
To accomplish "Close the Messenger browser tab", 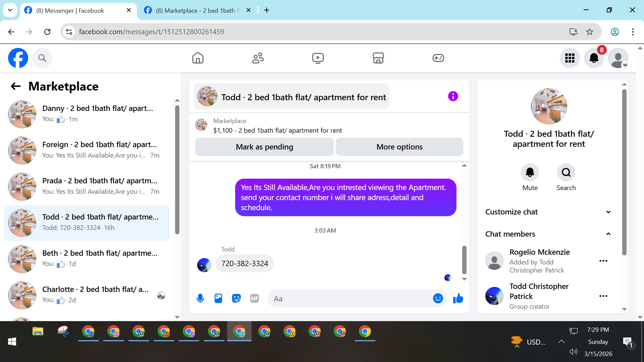I will coord(129,10).
